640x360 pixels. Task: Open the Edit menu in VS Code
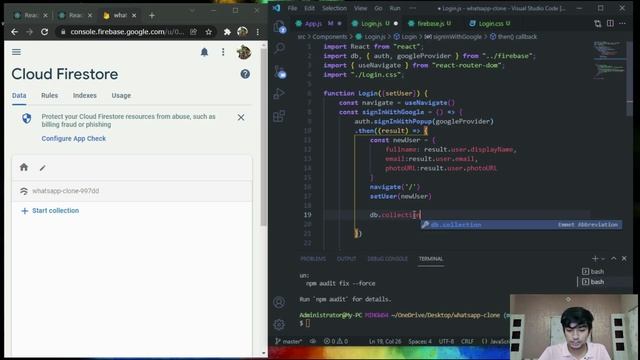(309, 9)
